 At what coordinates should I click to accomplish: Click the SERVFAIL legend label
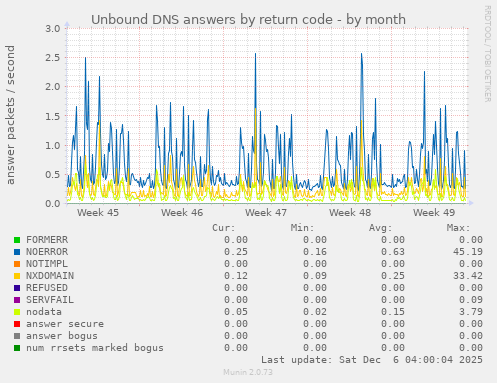(x=50, y=300)
